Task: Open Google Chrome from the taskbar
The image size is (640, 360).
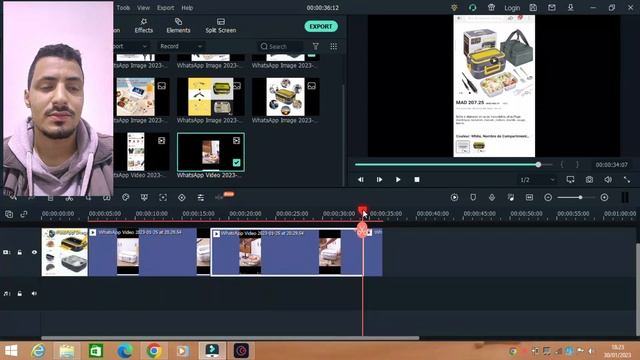Action: pos(154,351)
